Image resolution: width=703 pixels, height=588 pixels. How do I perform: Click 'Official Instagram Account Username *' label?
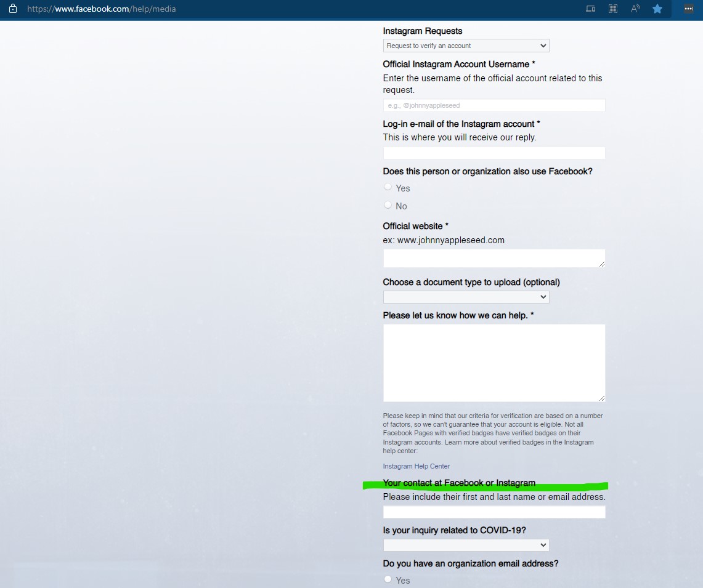click(458, 64)
